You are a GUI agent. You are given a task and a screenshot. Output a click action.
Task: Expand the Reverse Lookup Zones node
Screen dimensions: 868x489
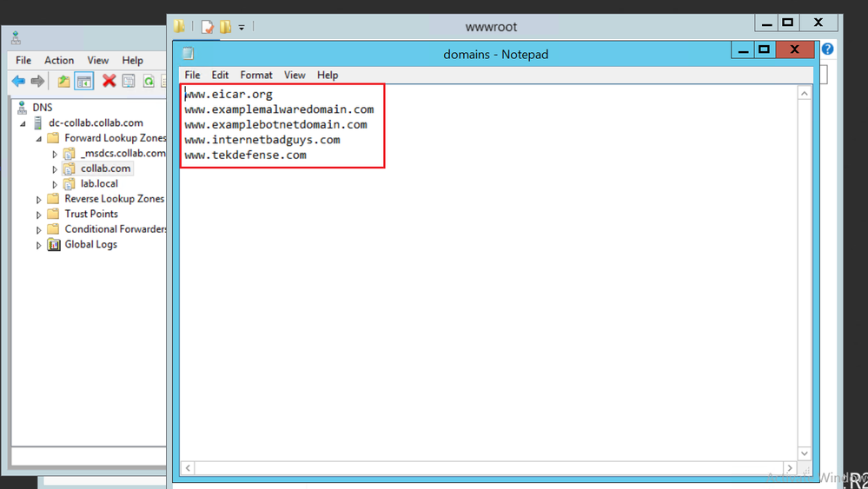[39, 199]
